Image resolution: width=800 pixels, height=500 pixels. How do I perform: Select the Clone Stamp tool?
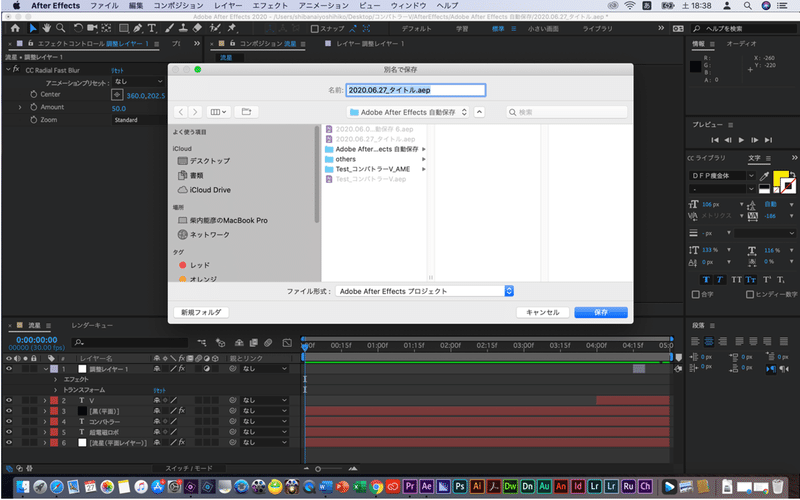[x=184, y=29]
